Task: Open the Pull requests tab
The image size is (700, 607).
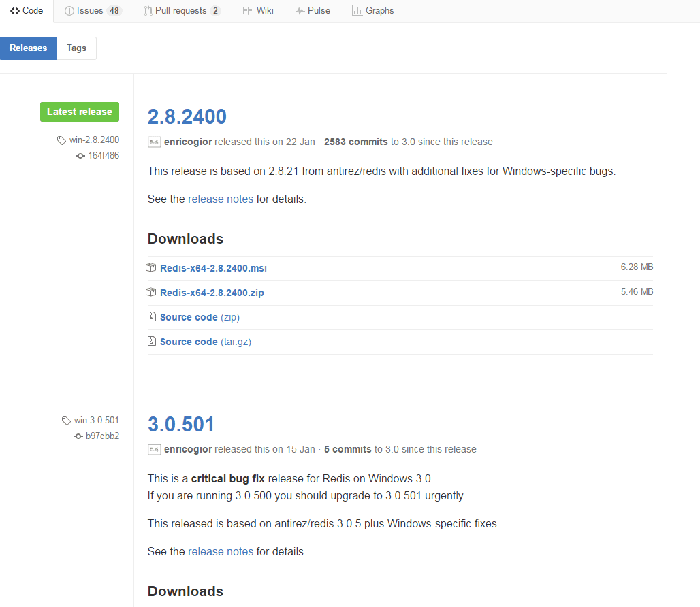Action: 181,10
